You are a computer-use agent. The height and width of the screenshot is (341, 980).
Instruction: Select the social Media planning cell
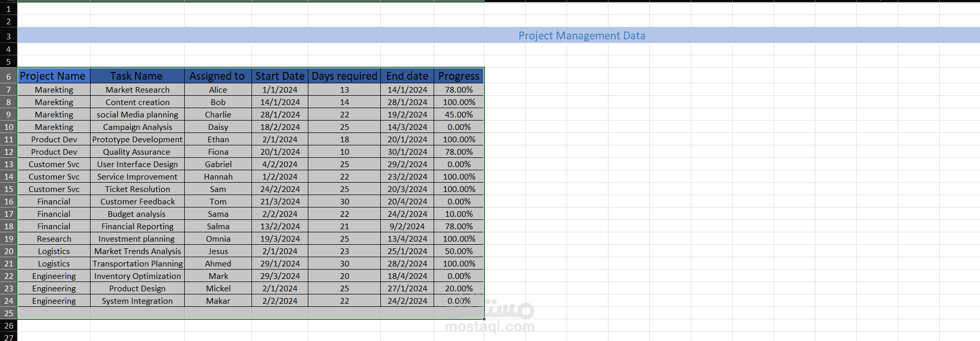click(137, 114)
